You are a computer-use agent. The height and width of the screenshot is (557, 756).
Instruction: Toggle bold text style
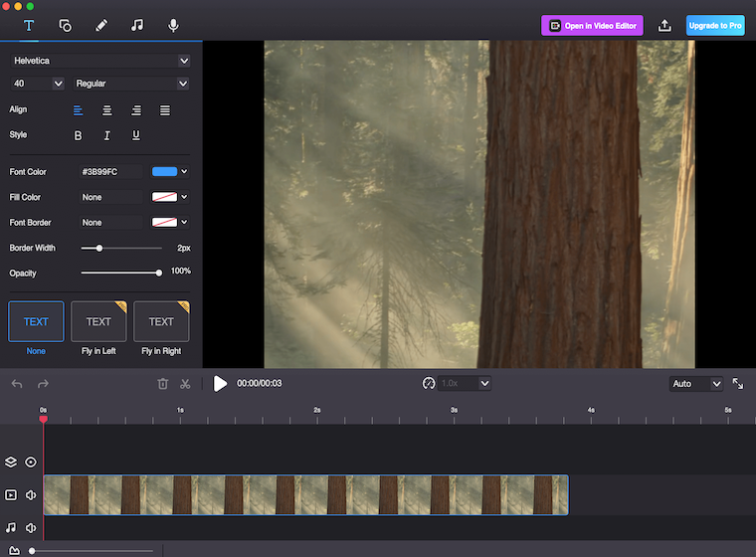pos(79,135)
